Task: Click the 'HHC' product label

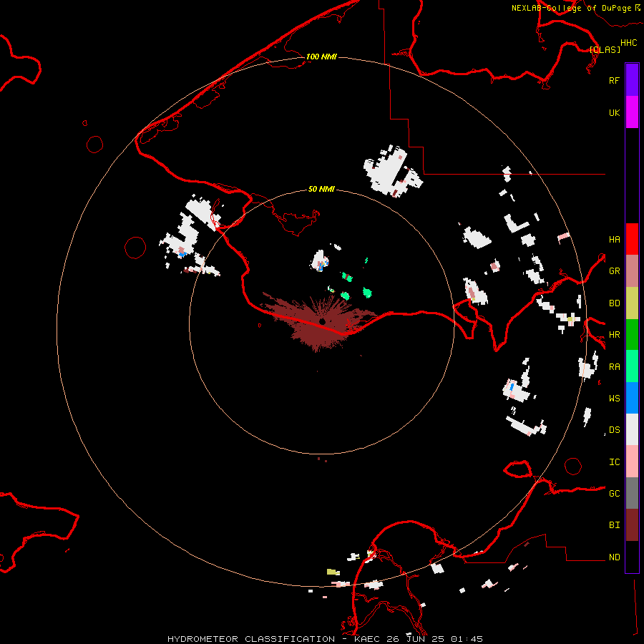Action: pos(628,43)
